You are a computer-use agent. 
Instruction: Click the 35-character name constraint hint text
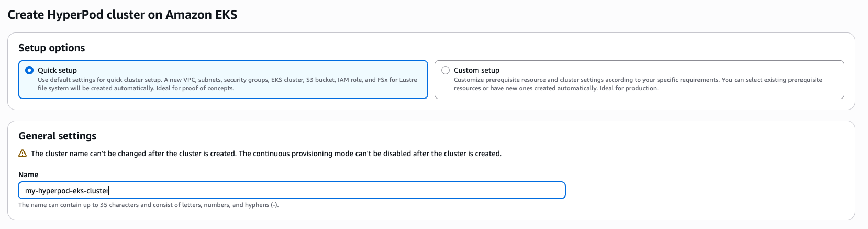click(148, 205)
